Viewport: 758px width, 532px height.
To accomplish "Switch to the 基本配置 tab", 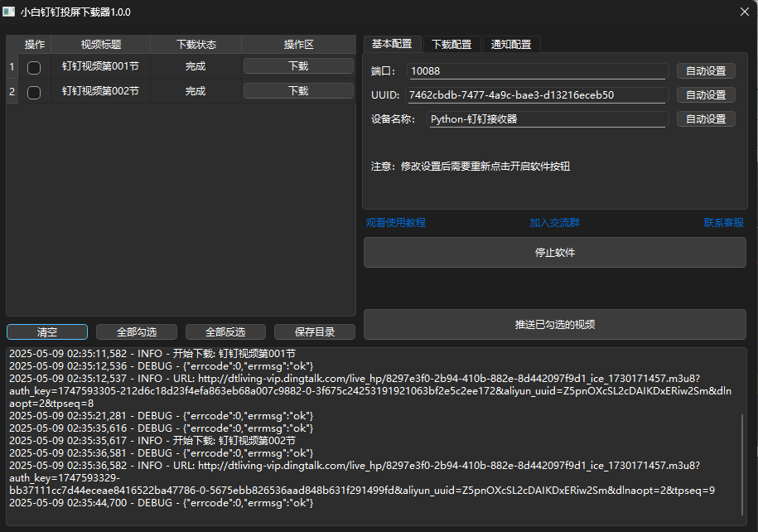I will coord(392,44).
